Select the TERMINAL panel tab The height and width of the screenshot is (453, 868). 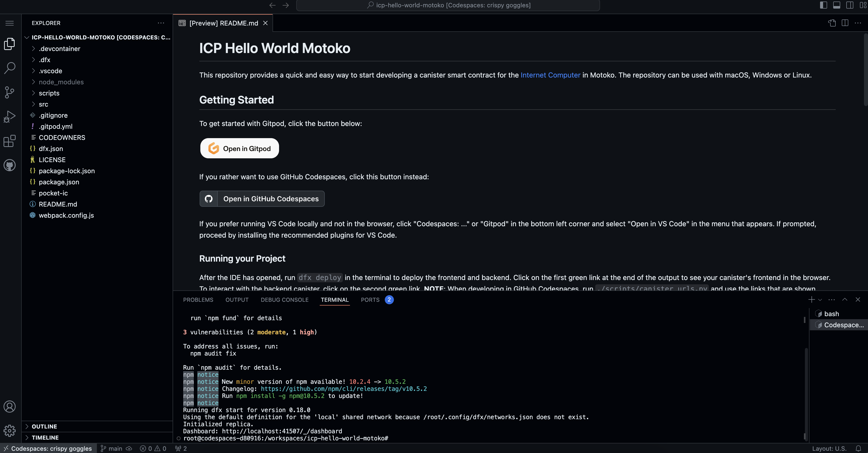335,300
